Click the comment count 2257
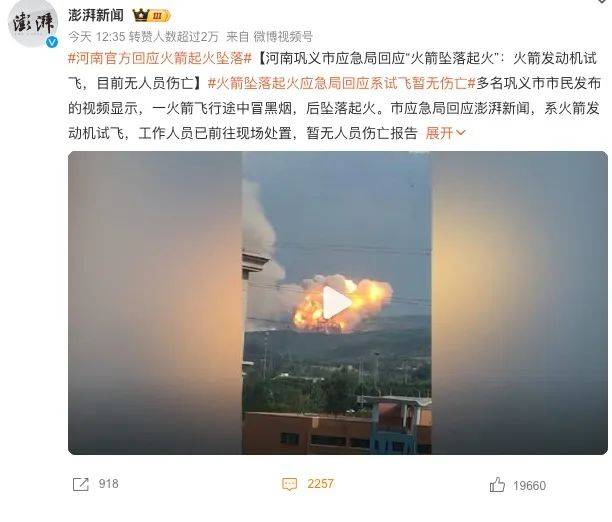The height and width of the screenshot is (522, 612). [320, 484]
